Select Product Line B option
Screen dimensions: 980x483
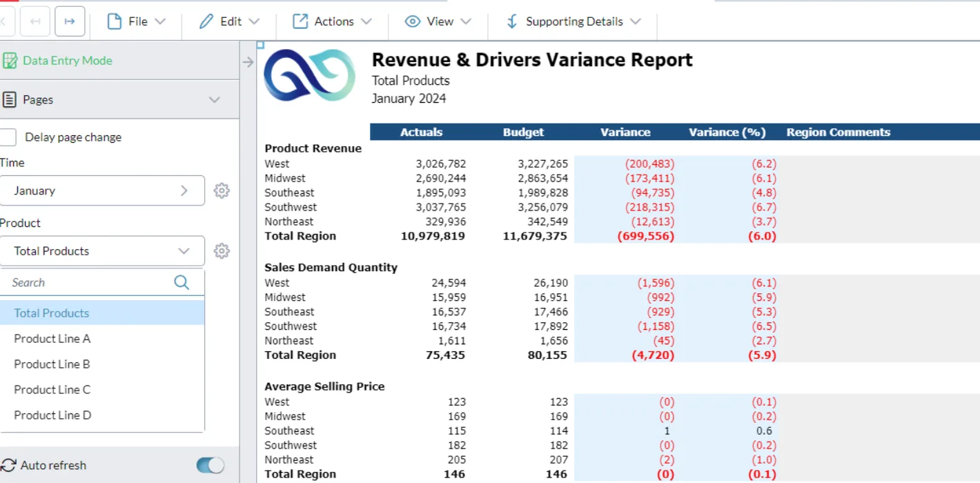click(x=102, y=364)
